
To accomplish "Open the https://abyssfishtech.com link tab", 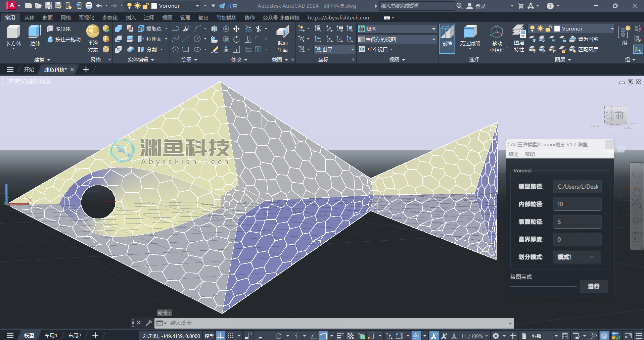I will click(x=339, y=17).
